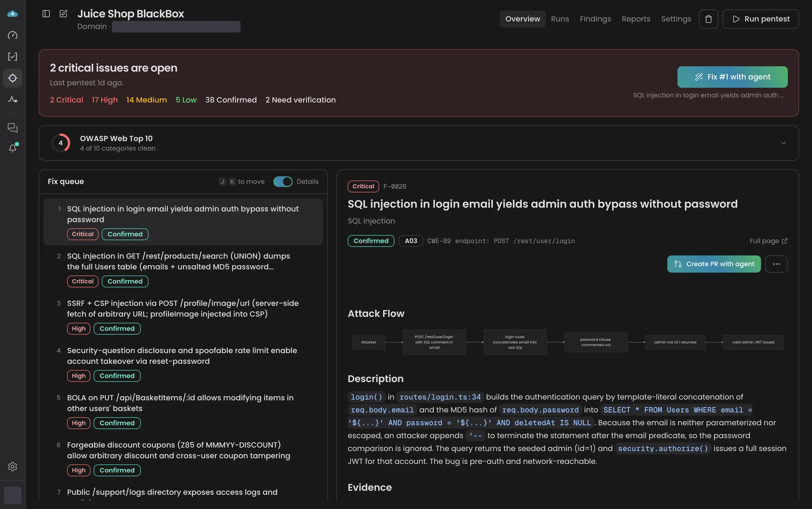Click the edit pencil icon beside title

63,14
